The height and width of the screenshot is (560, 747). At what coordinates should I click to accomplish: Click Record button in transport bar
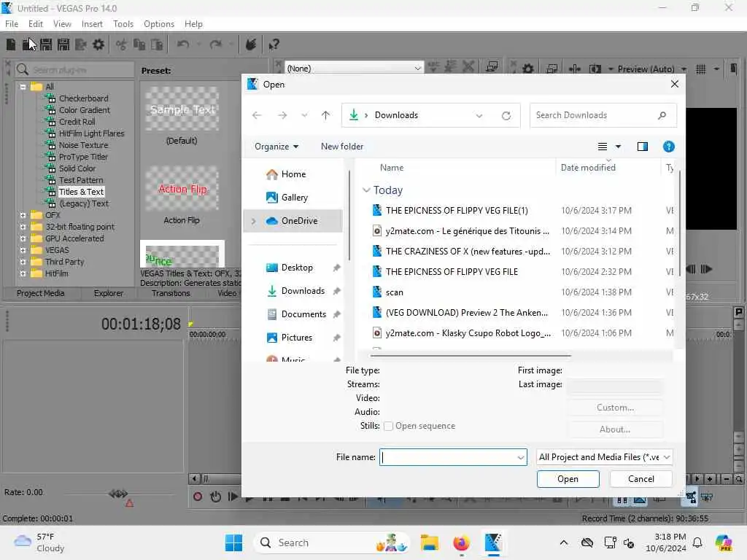point(198,497)
